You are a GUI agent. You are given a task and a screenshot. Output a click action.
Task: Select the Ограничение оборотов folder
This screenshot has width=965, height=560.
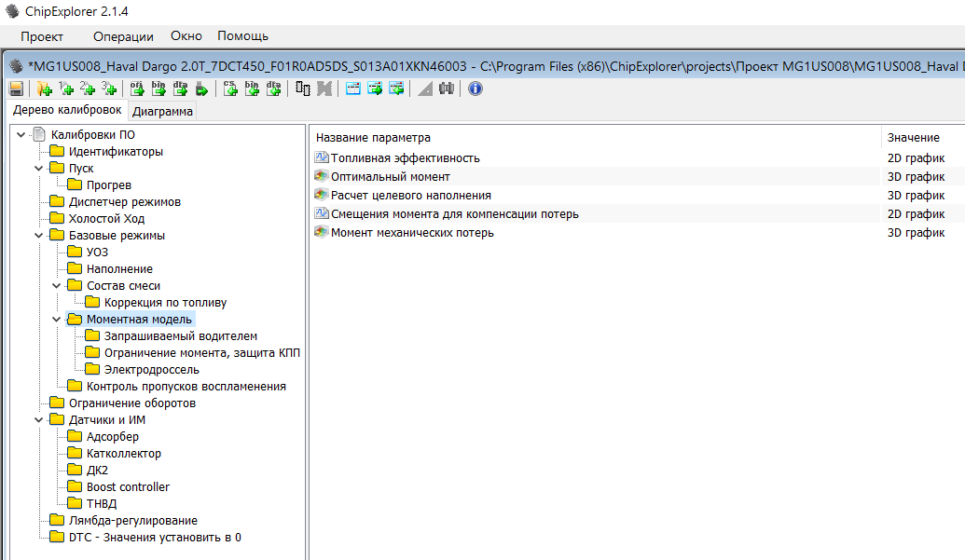tap(131, 403)
